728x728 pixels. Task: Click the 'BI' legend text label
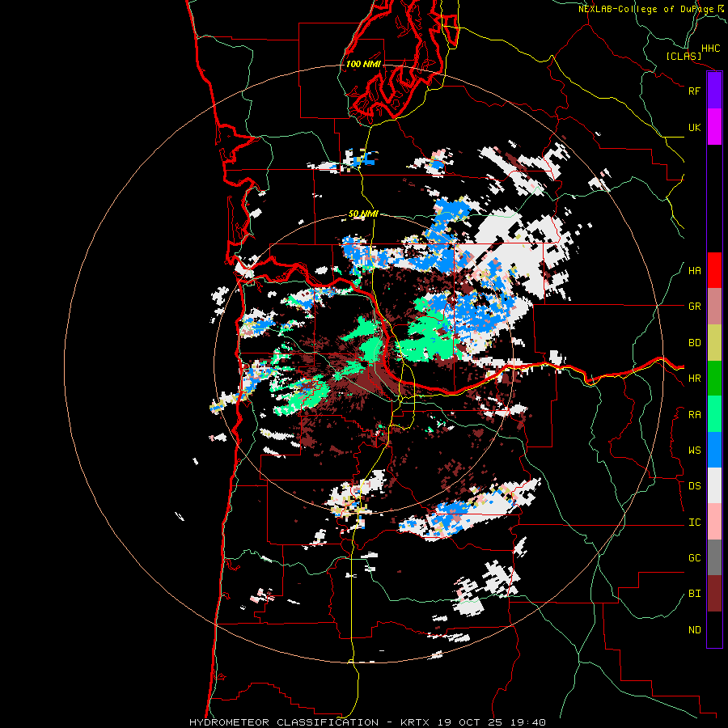point(694,594)
